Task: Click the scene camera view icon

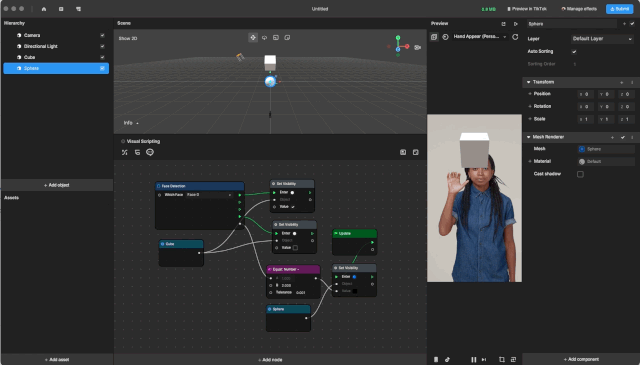Action: [418, 47]
